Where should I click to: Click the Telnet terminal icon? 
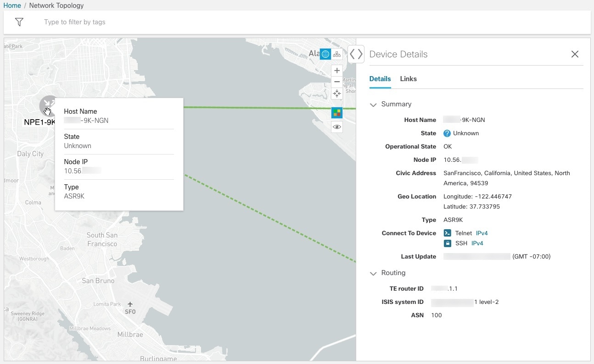pyautogui.click(x=447, y=233)
